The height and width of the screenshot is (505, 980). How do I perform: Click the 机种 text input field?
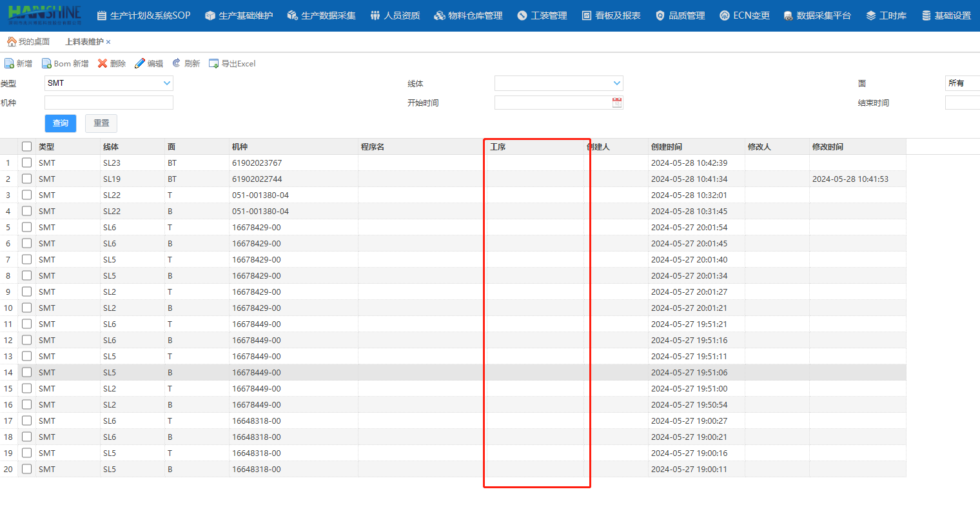coord(109,103)
